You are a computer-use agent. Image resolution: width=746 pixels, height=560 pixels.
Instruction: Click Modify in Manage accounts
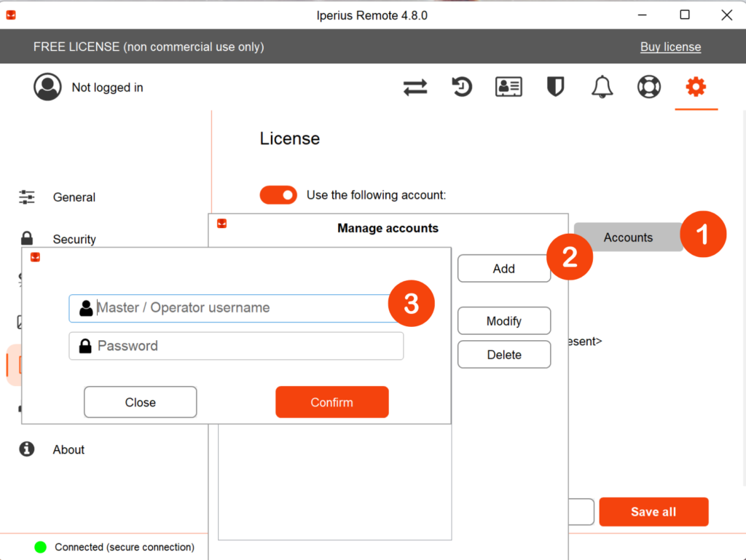(x=504, y=321)
